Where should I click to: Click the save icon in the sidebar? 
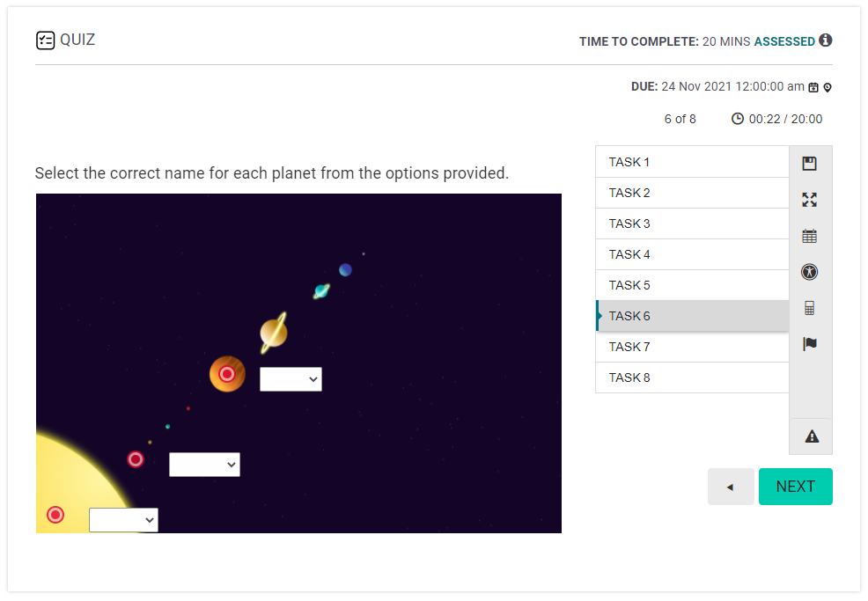coord(810,164)
